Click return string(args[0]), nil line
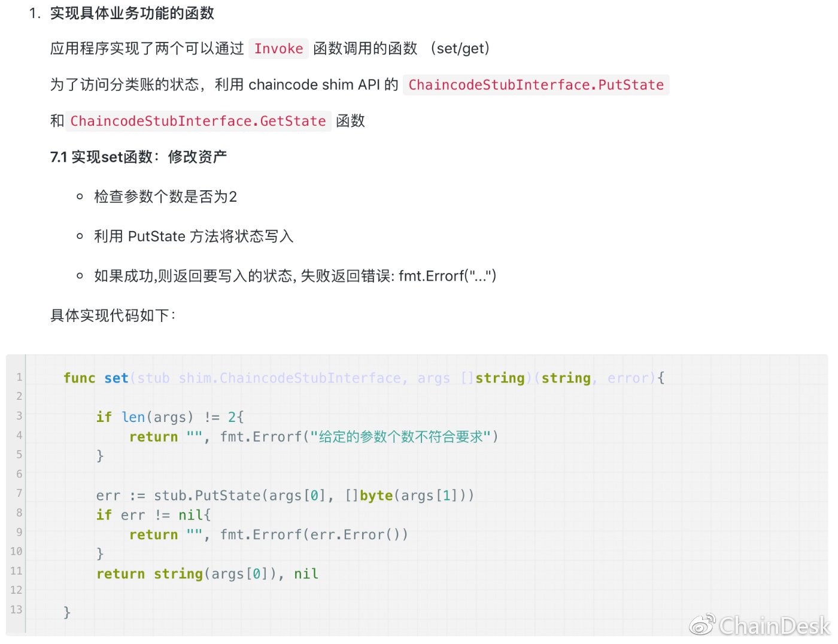Viewport: 838px width, 644px height. coord(207,574)
